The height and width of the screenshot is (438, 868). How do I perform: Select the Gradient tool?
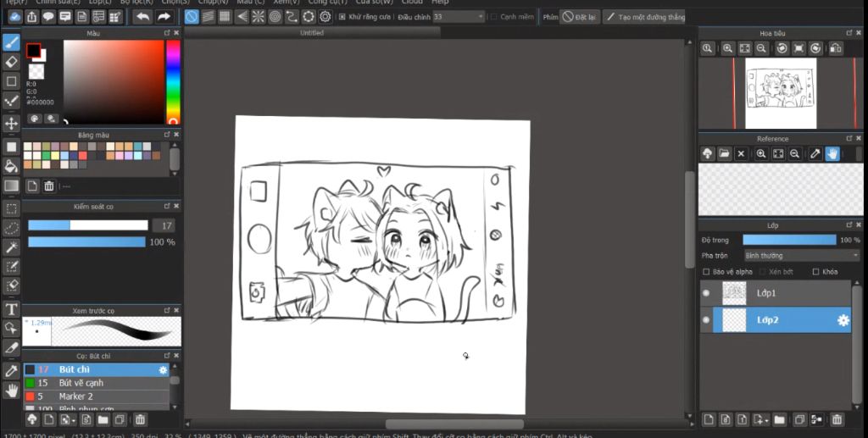tap(11, 186)
